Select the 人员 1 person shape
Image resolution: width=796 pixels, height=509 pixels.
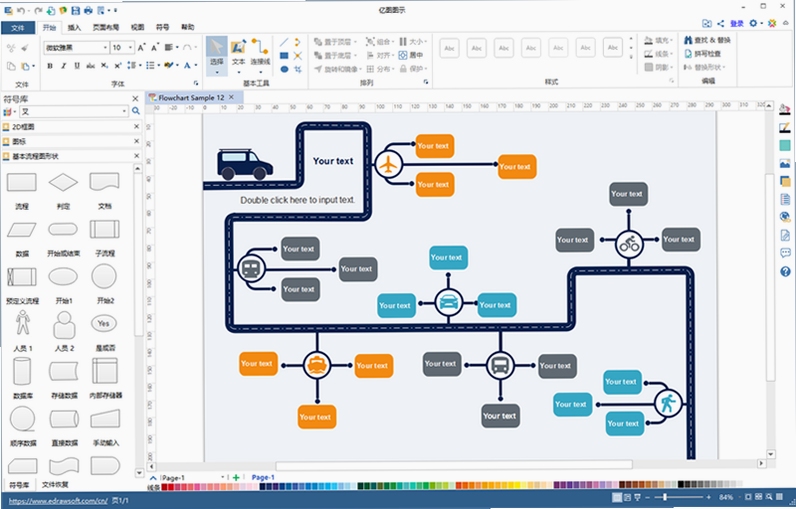(22, 323)
